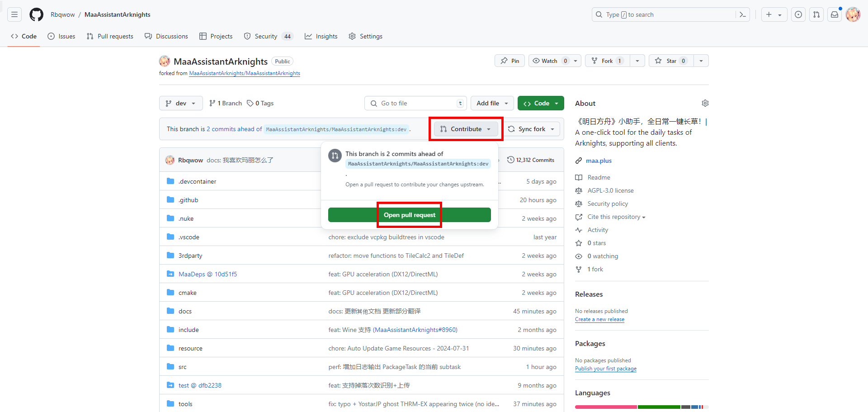Switch to the Discussions tab
The height and width of the screenshot is (412, 868).
tap(166, 36)
